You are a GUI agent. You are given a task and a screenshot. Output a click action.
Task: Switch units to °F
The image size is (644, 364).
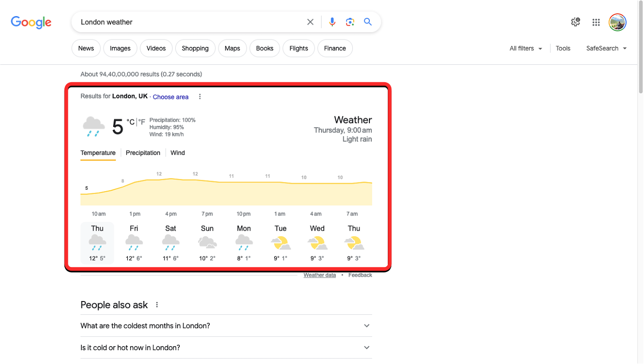pos(142,122)
